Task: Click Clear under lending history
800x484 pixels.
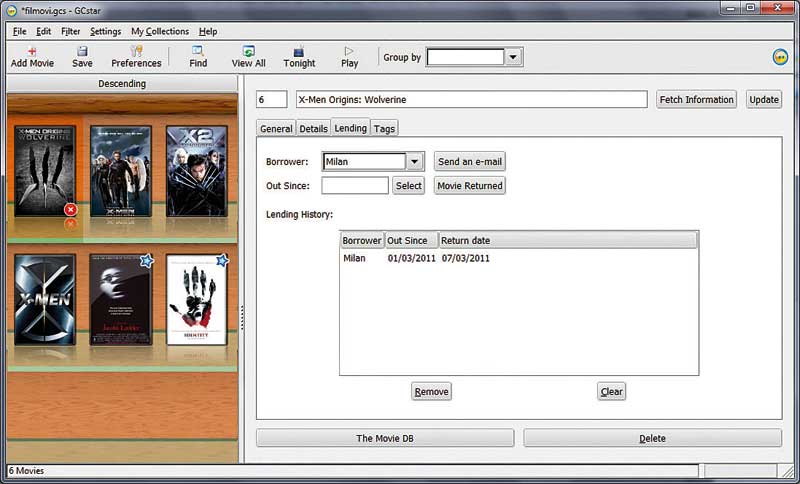Action: click(x=612, y=392)
